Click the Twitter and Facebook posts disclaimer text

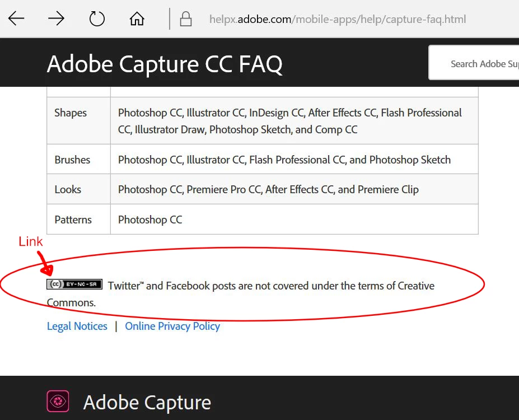coord(241,294)
